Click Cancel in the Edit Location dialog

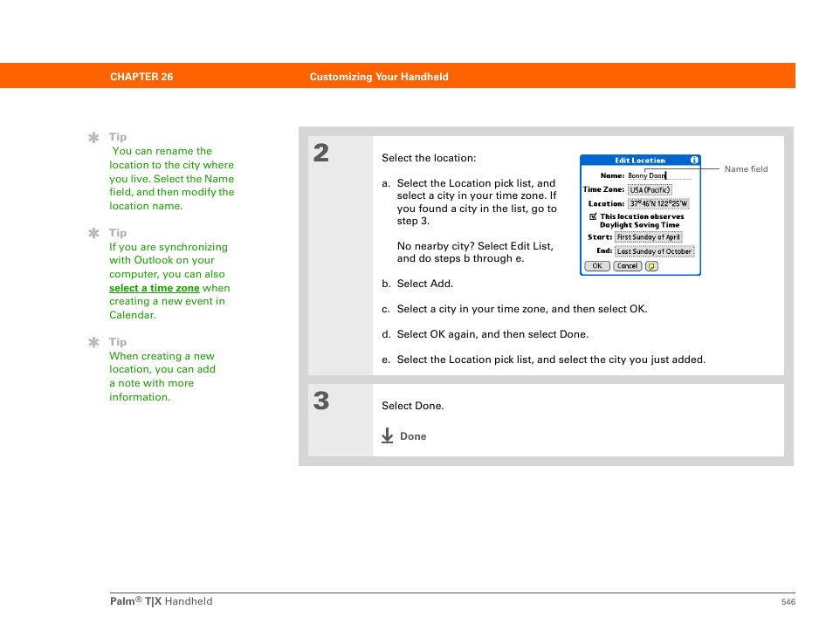tap(628, 266)
